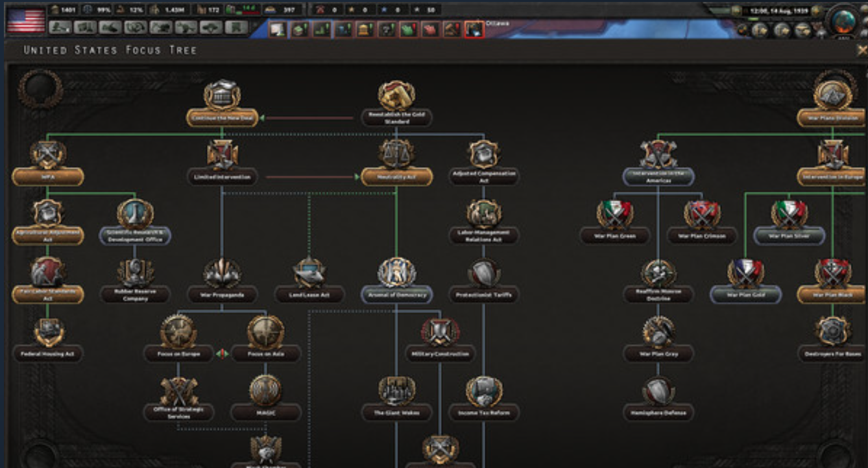
Task: Click the round button left of the date
Action: [736, 11]
